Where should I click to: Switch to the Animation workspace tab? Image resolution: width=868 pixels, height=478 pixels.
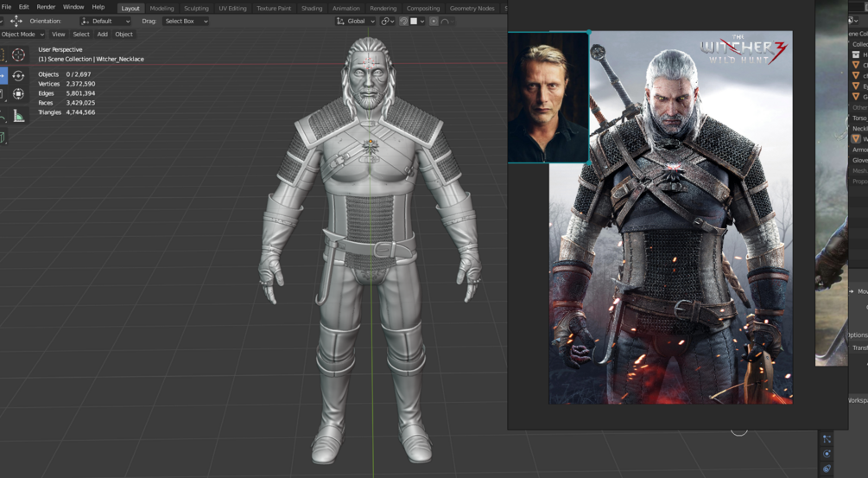[x=346, y=9]
